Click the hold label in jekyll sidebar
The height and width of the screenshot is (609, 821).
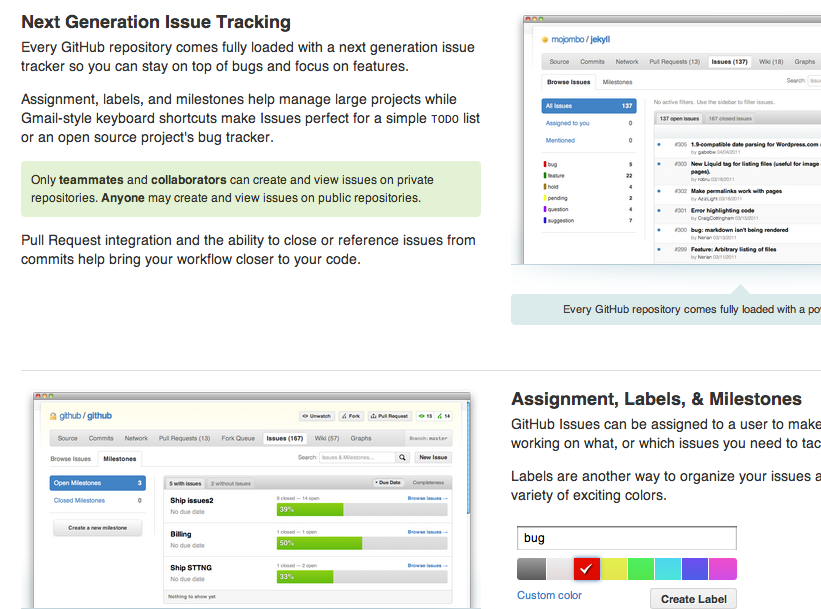[x=553, y=187]
